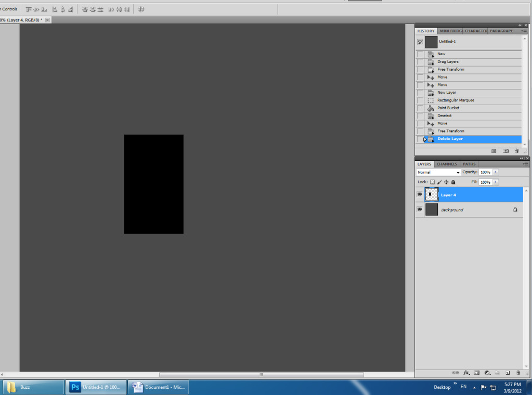Create new snapshot camera icon
The width and height of the screenshot is (532, 395).
pyautogui.click(x=505, y=151)
